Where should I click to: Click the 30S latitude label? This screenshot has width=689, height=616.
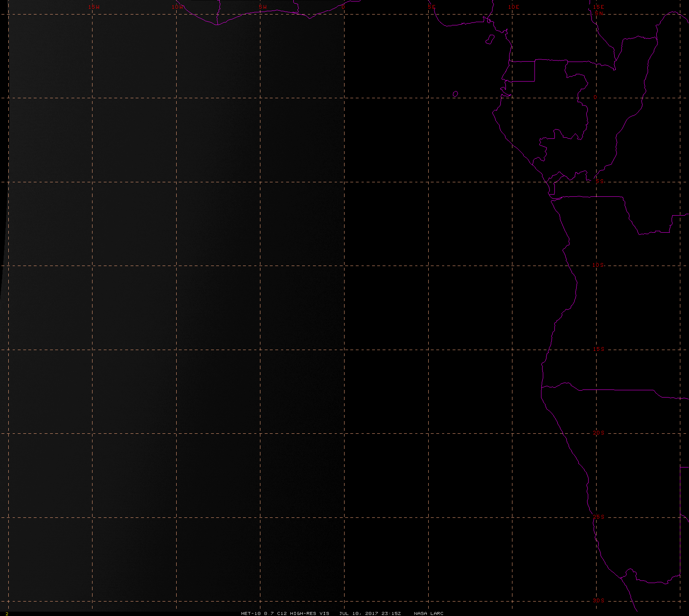click(599, 600)
